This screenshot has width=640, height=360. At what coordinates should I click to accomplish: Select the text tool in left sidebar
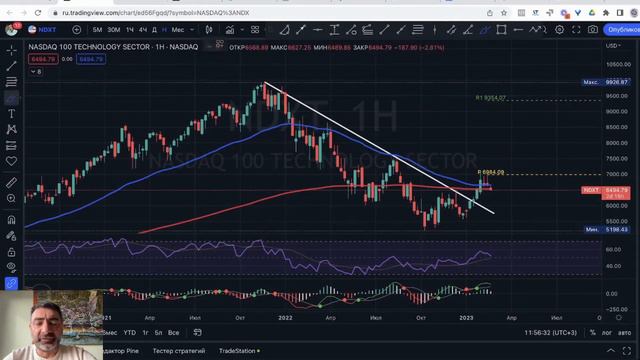pyautogui.click(x=11, y=113)
